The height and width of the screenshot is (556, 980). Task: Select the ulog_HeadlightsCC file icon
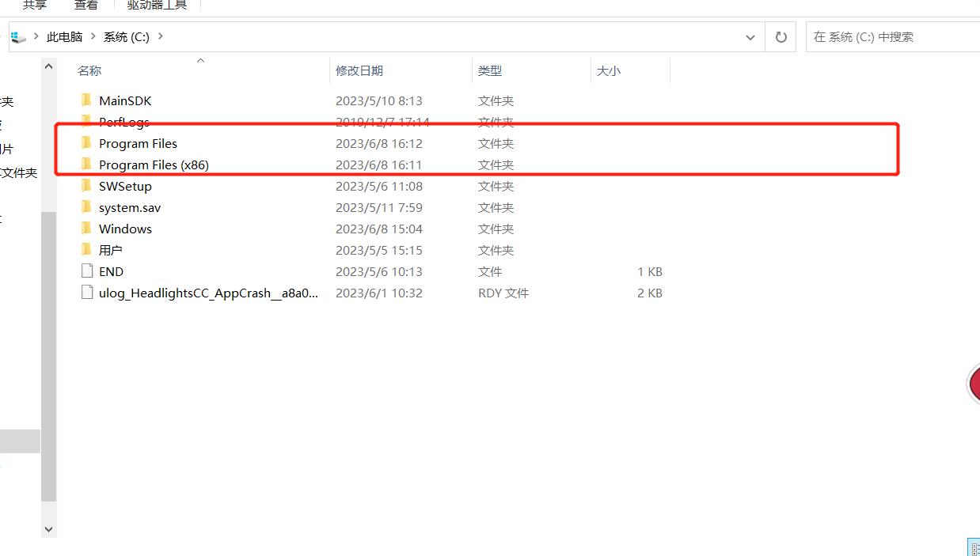coord(87,293)
